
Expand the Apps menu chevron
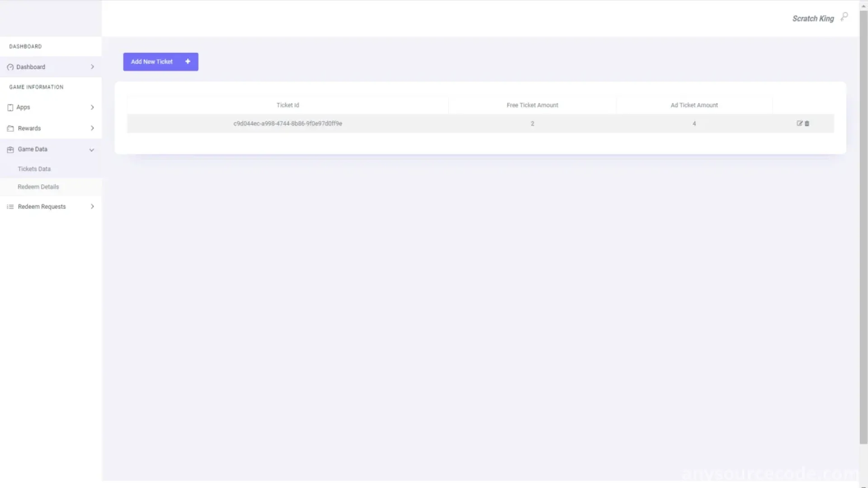pyautogui.click(x=92, y=108)
